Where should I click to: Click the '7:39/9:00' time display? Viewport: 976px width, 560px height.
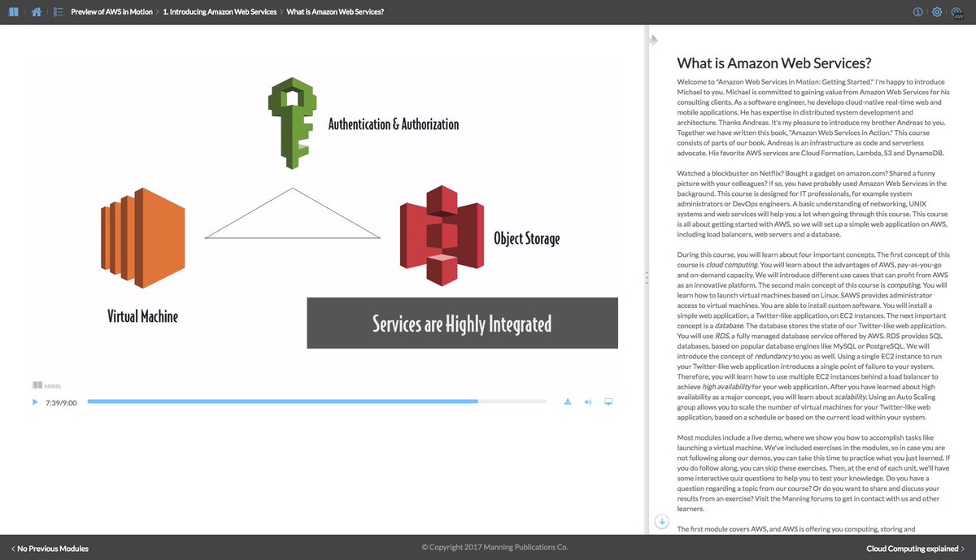[x=62, y=402]
